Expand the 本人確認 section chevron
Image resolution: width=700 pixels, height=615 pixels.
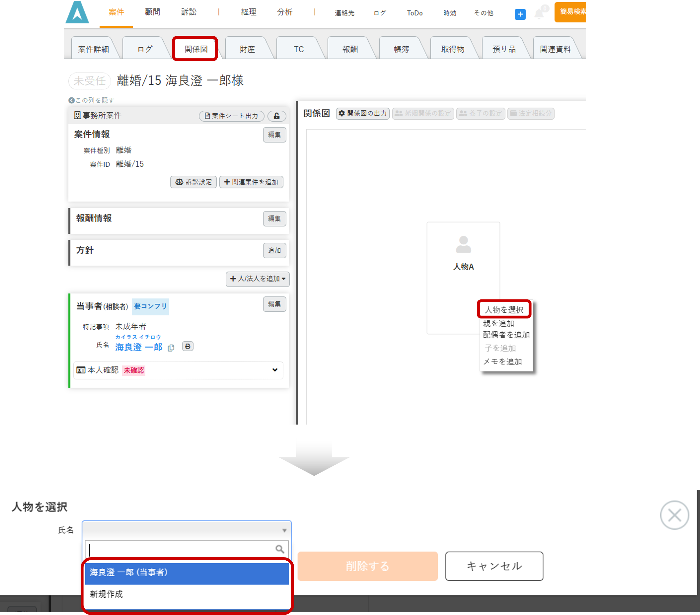pyautogui.click(x=275, y=370)
